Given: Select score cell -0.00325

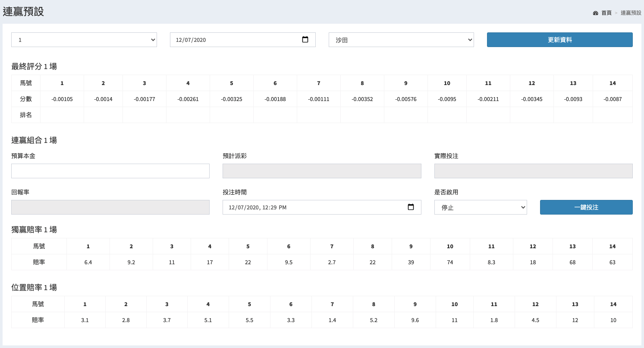Looking at the screenshot, I should click(x=232, y=99).
